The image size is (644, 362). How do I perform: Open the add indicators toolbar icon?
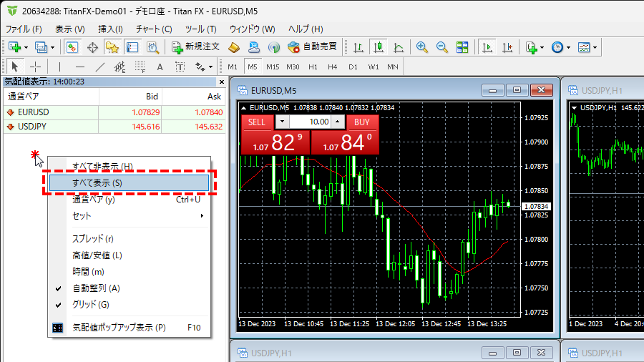tap(532, 47)
